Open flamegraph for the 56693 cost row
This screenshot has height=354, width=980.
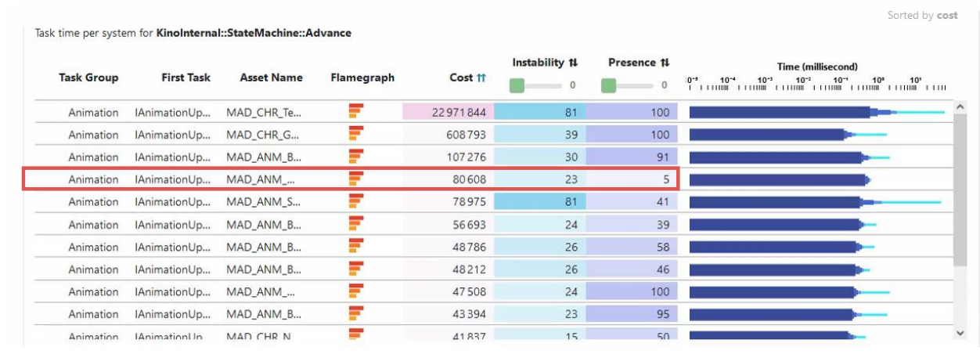coord(356,224)
